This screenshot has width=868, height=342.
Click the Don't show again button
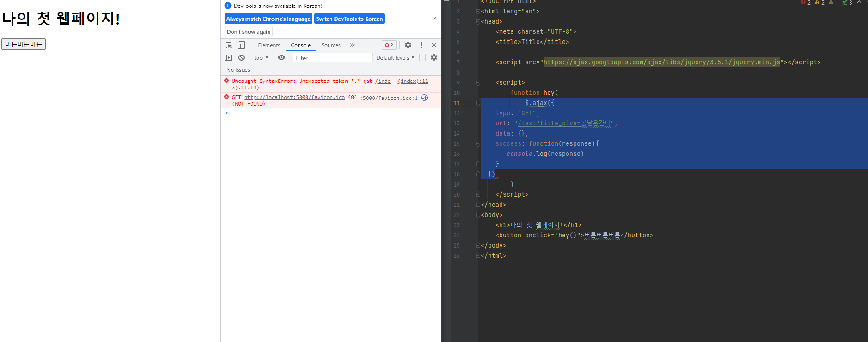tap(249, 32)
